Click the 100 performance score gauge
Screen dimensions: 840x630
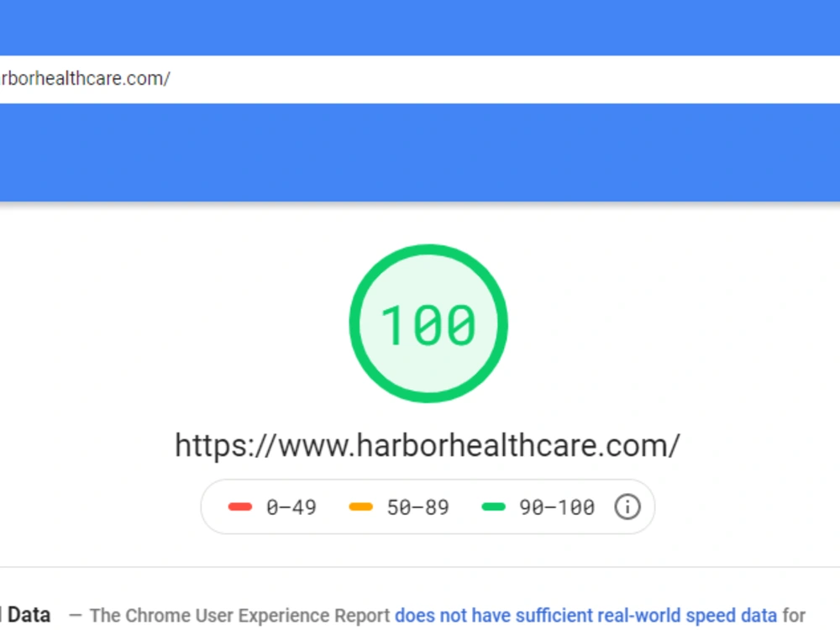428,323
